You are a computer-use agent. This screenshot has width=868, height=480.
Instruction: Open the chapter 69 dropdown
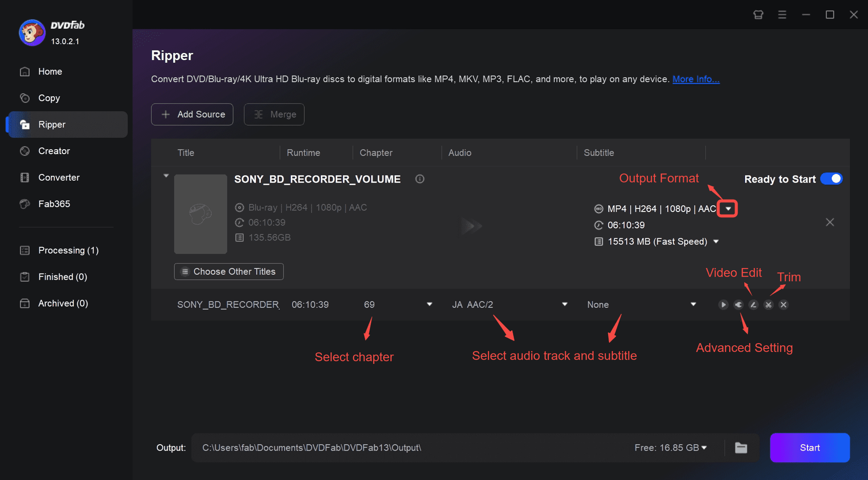429,305
